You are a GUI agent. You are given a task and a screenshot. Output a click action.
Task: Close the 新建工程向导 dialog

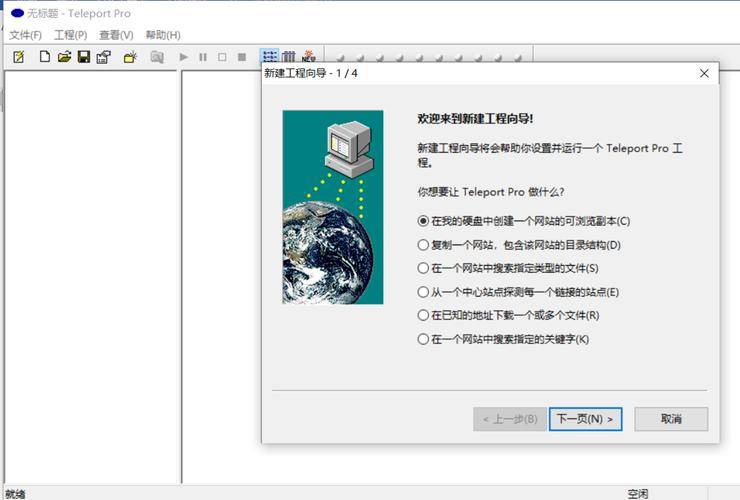704,73
